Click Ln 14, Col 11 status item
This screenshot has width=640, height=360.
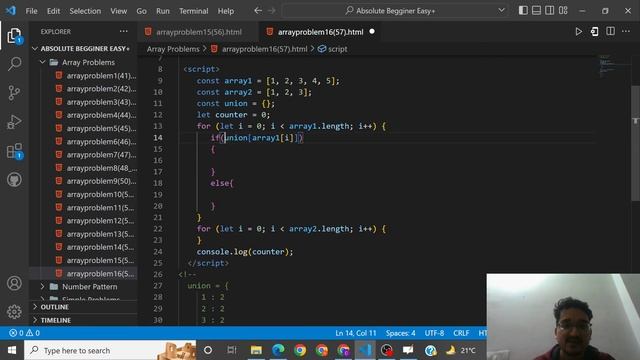(x=356, y=333)
